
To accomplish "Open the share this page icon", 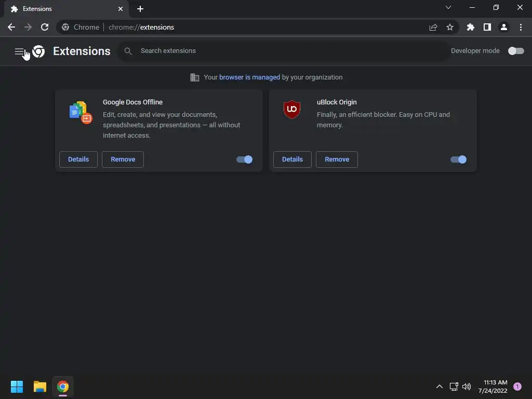I will 433,27.
